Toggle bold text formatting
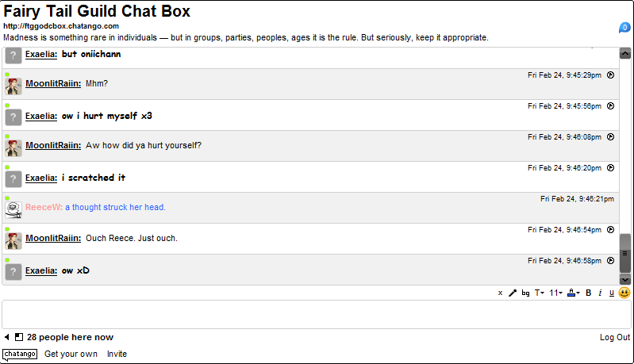634x364 pixels. [x=589, y=293]
